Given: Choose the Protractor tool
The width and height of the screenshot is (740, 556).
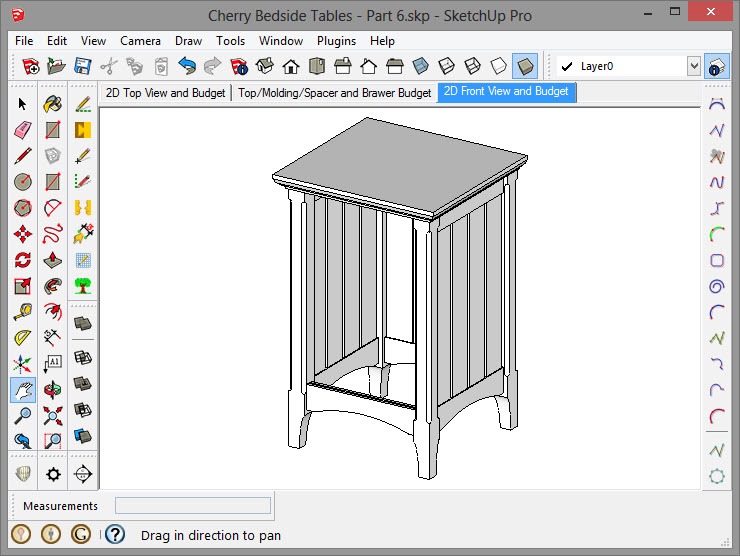Looking at the screenshot, I should click(x=23, y=338).
